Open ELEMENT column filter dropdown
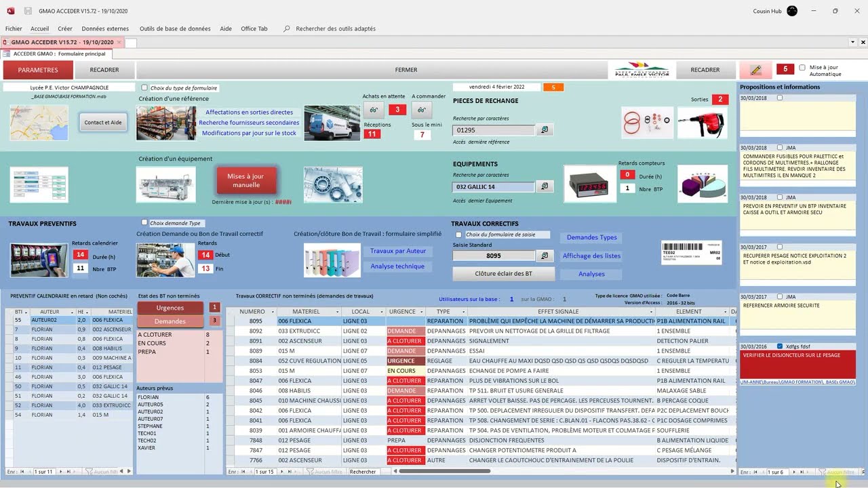Image resolution: width=868 pixels, height=488 pixels. 726,312
